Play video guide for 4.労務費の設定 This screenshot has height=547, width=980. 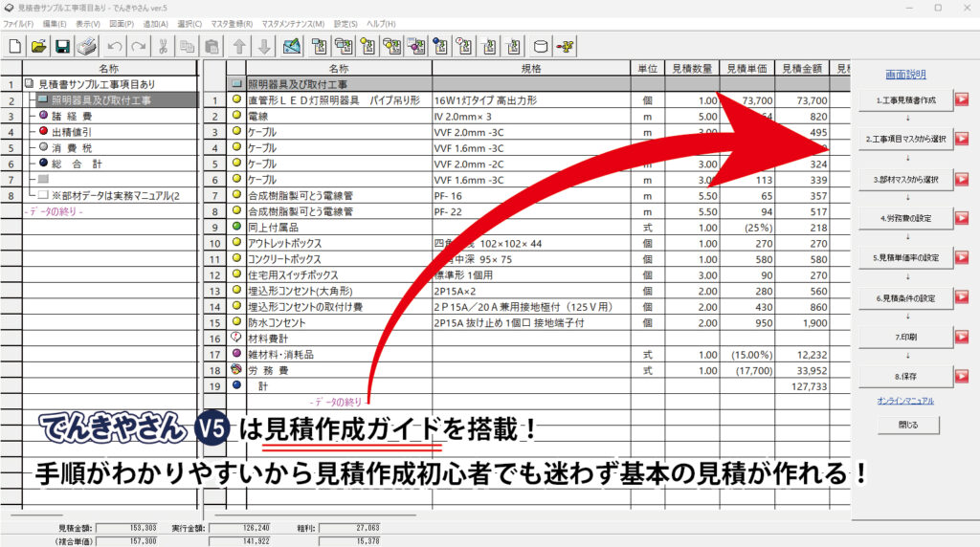click(962, 218)
